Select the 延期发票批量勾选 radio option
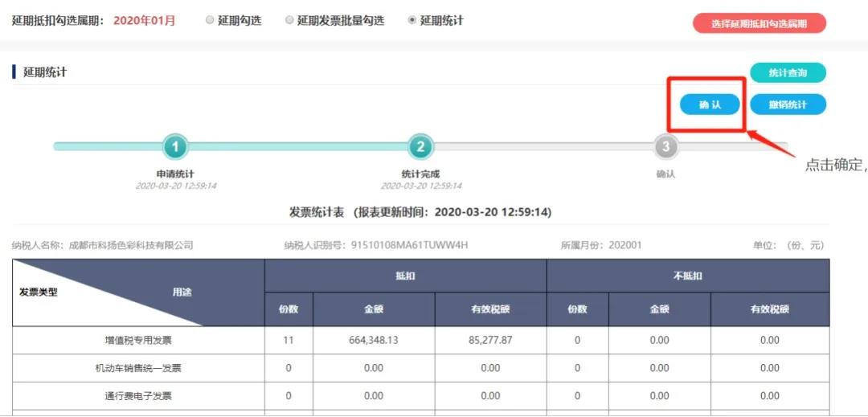 289,20
